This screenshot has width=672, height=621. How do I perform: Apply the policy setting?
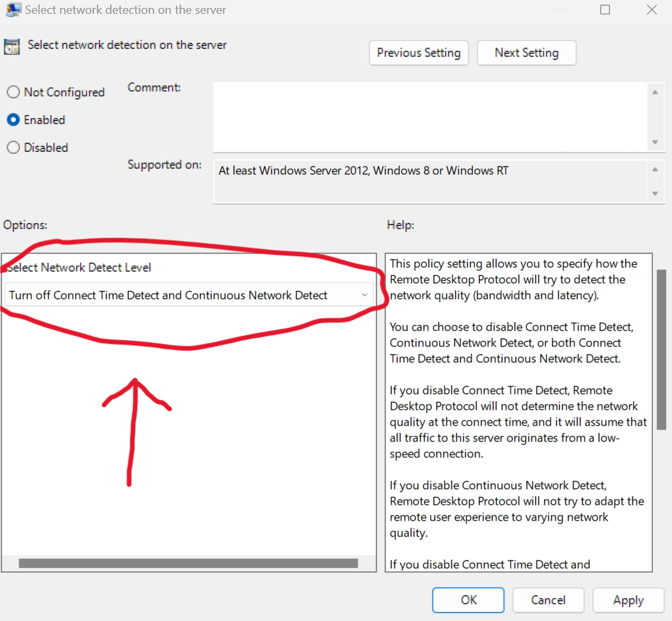(x=628, y=600)
